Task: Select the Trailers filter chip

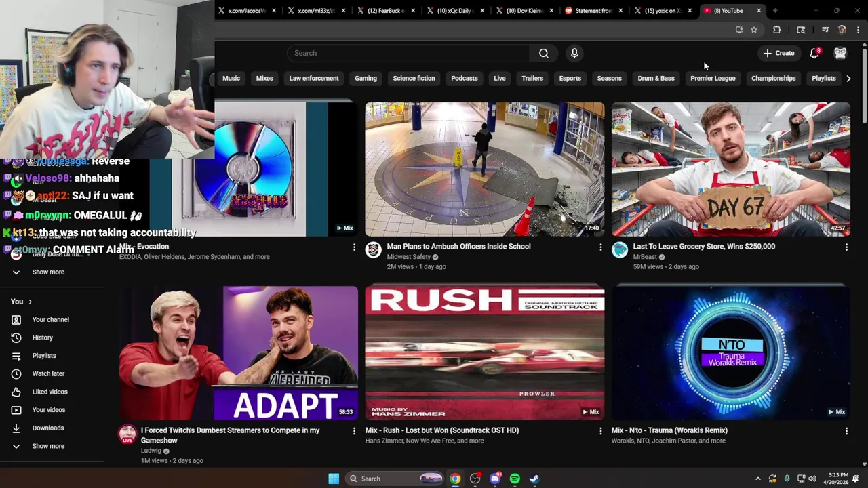Action: (532, 78)
